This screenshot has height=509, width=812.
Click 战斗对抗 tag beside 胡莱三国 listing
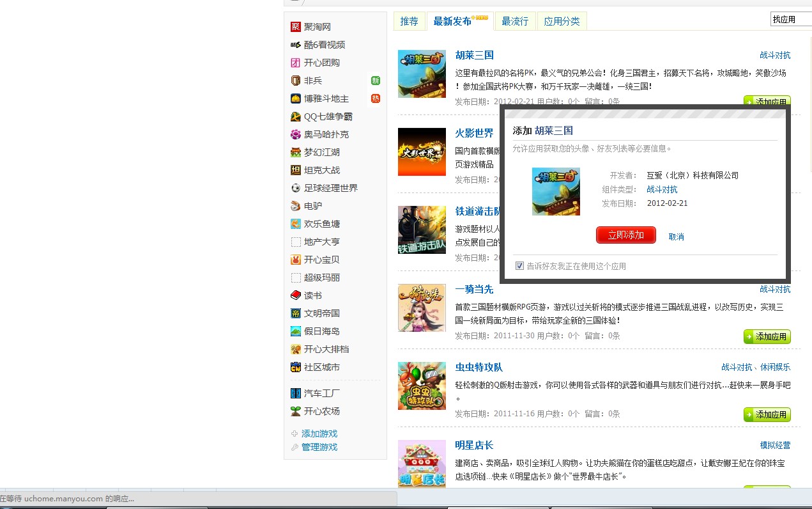point(775,55)
